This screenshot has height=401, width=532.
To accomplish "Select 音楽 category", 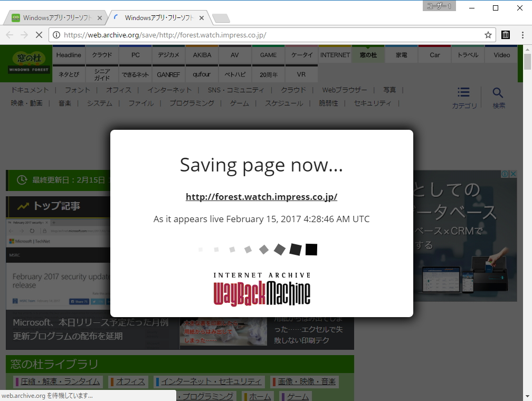I will [65, 103].
